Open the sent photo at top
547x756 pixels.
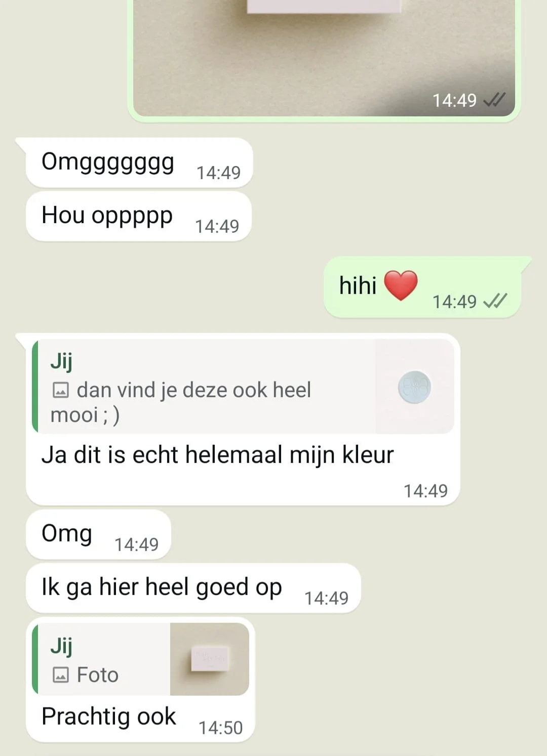point(324,57)
